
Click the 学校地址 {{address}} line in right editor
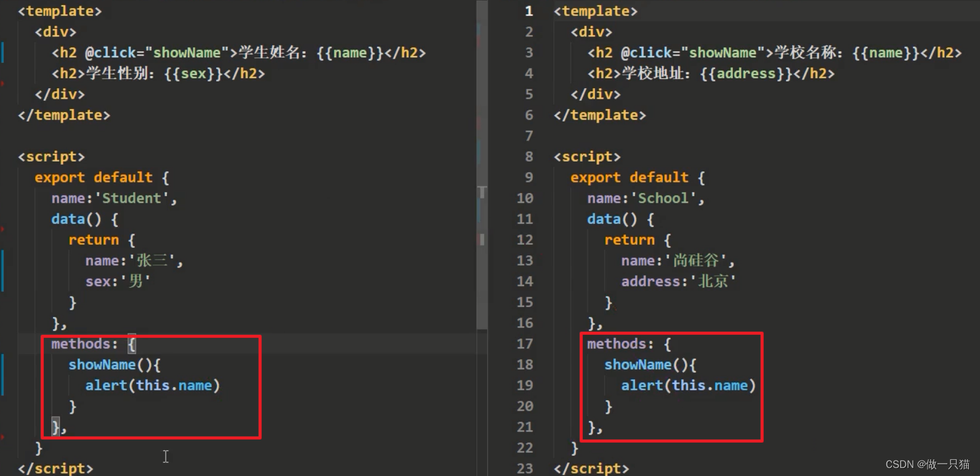[x=711, y=74]
